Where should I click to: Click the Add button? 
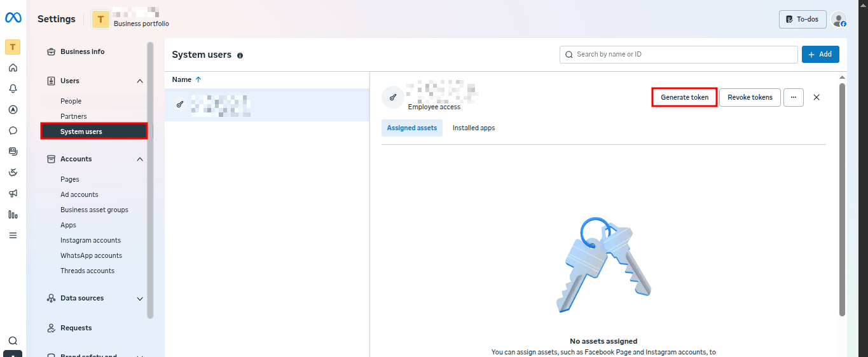click(820, 55)
